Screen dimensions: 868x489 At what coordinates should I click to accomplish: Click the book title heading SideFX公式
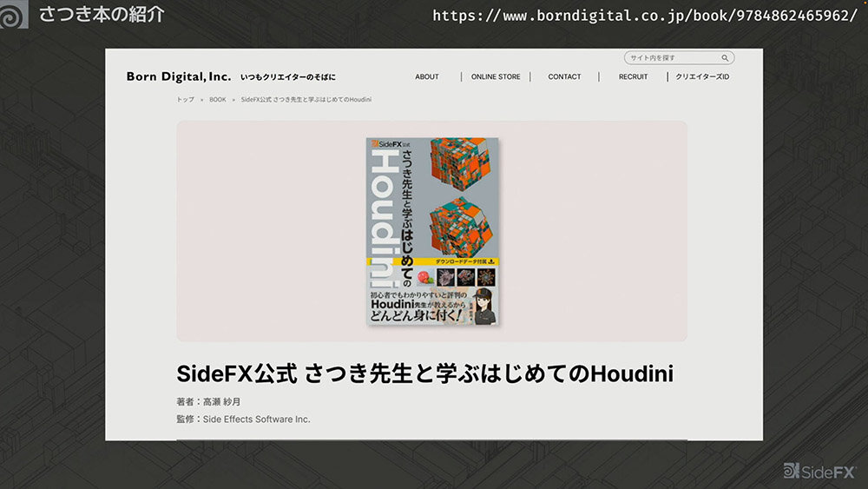[x=424, y=373]
